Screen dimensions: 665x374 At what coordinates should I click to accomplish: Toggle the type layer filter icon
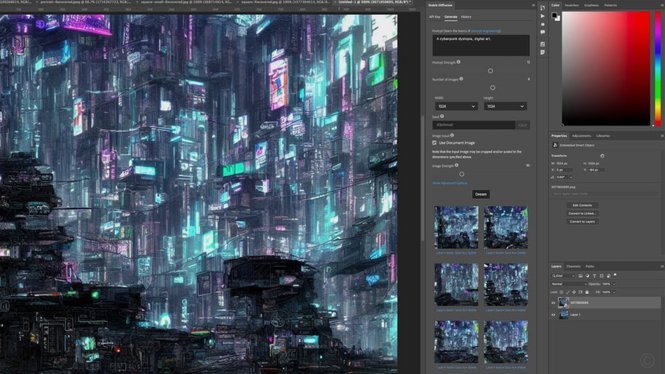coord(594,276)
